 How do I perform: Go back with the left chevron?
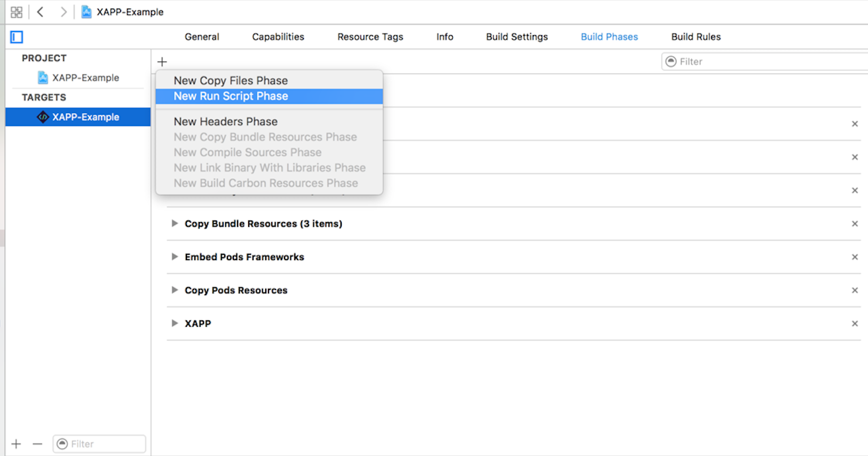coord(41,12)
